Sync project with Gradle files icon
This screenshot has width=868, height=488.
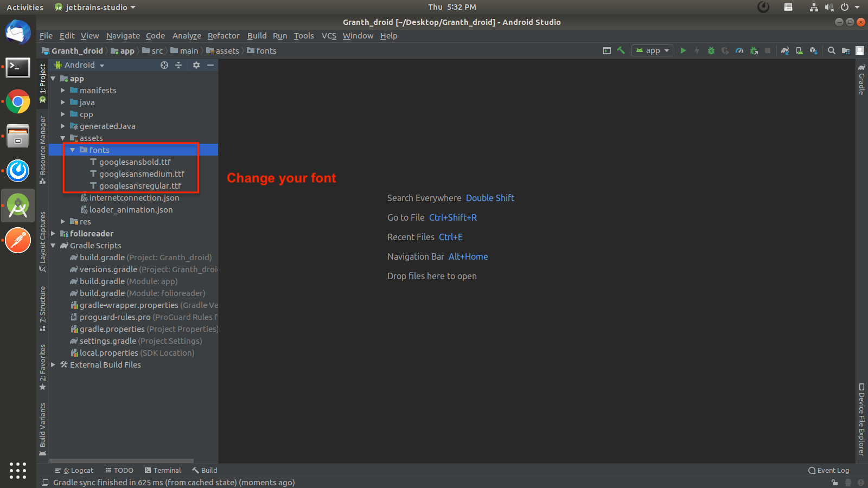tap(785, 50)
